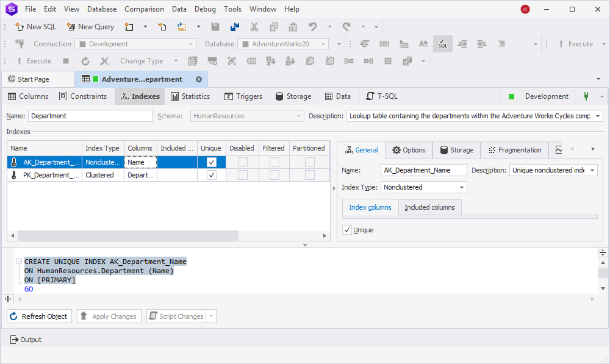Click the split editor icon at bottom left

pos(8,299)
